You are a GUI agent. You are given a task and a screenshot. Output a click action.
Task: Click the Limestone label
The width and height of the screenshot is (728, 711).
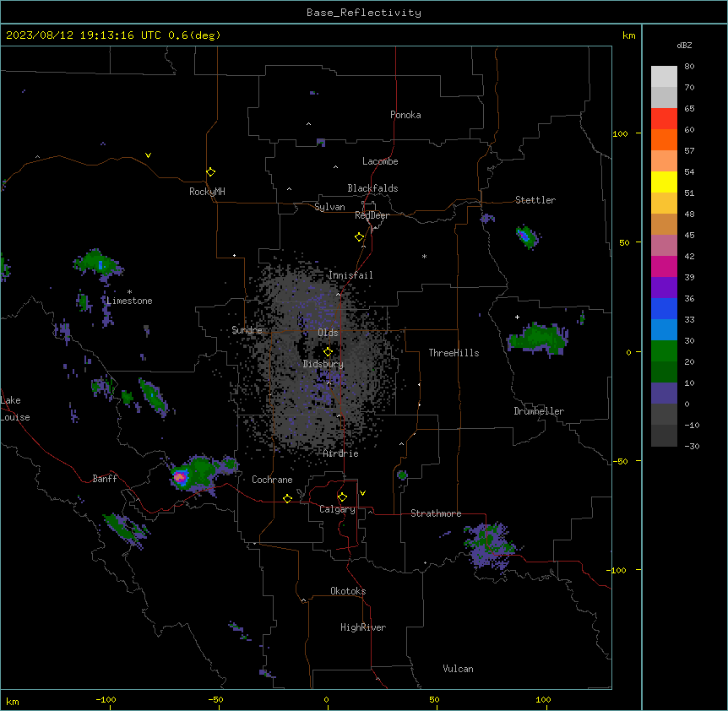point(129,301)
